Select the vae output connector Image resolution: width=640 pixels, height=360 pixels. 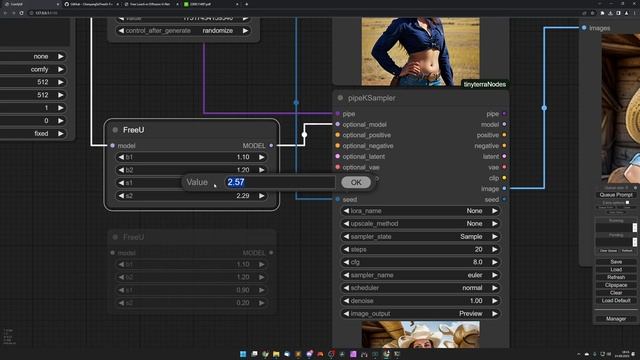pyautogui.click(x=504, y=167)
